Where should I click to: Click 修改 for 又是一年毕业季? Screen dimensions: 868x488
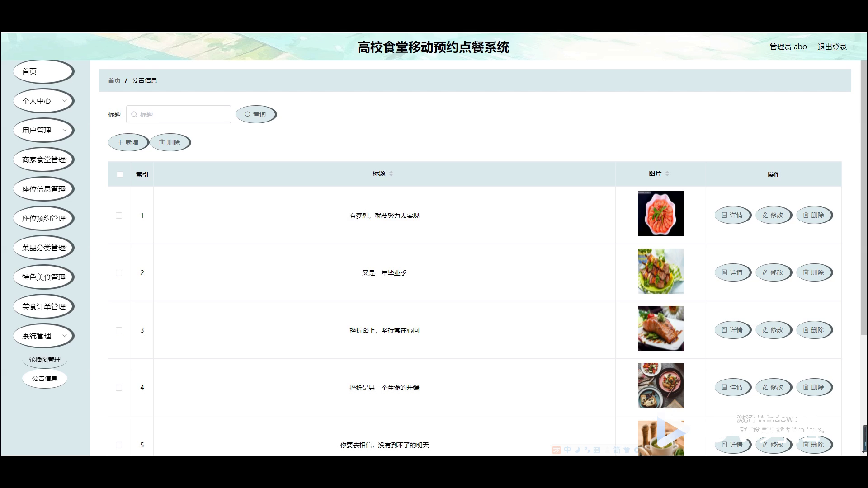(774, 272)
